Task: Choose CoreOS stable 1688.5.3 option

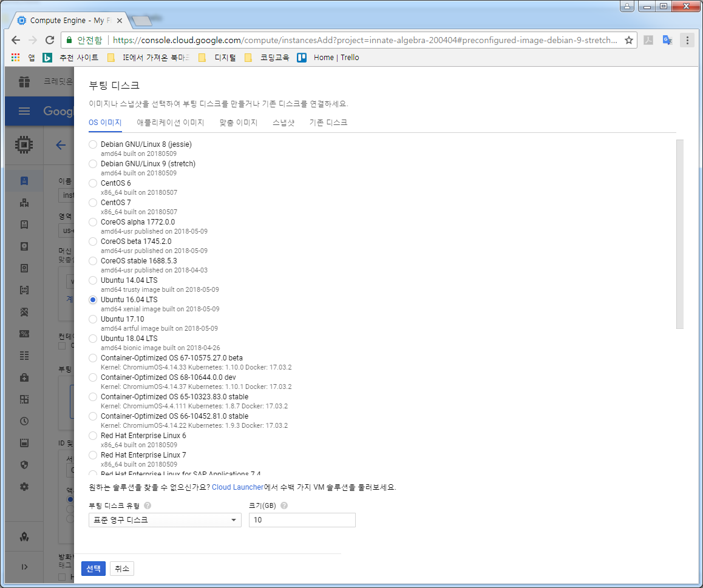Action: tap(93, 261)
